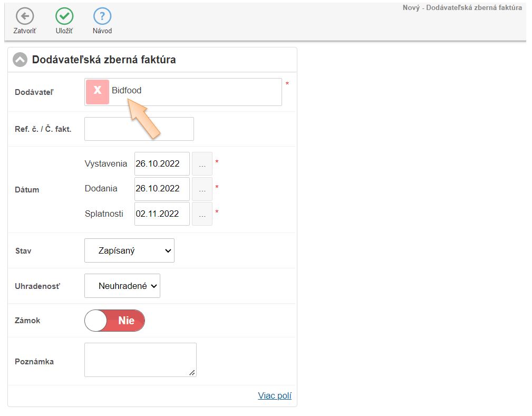This screenshot has width=532, height=416.
Task: Open date picker for Vystavenia date
Action: pos(202,163)
